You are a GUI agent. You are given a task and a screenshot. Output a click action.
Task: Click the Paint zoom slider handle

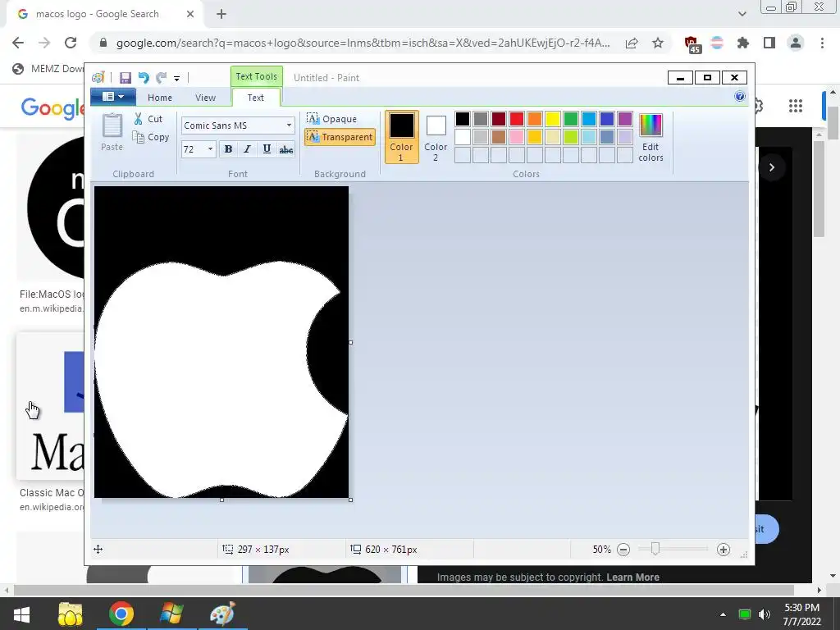(655, 549)
